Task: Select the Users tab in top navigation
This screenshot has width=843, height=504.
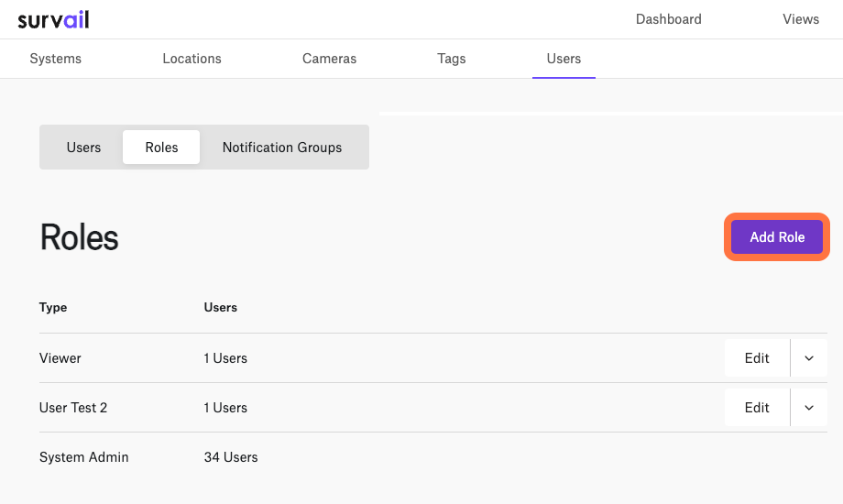Action: pos(564,59)
